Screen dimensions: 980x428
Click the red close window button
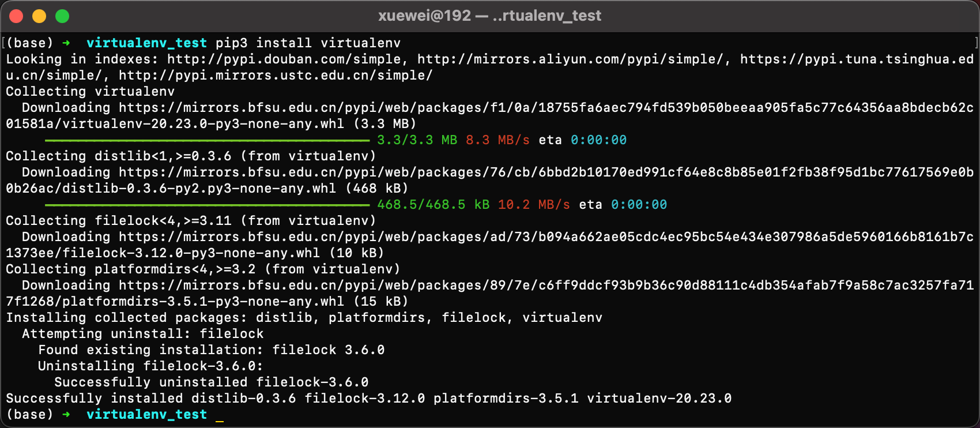click(x=16, y=16)
